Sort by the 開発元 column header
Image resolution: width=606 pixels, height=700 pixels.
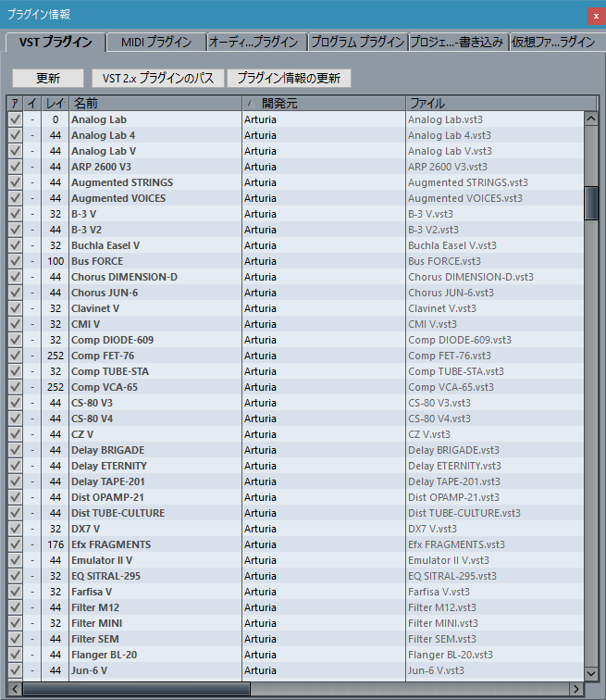(324, 104)
